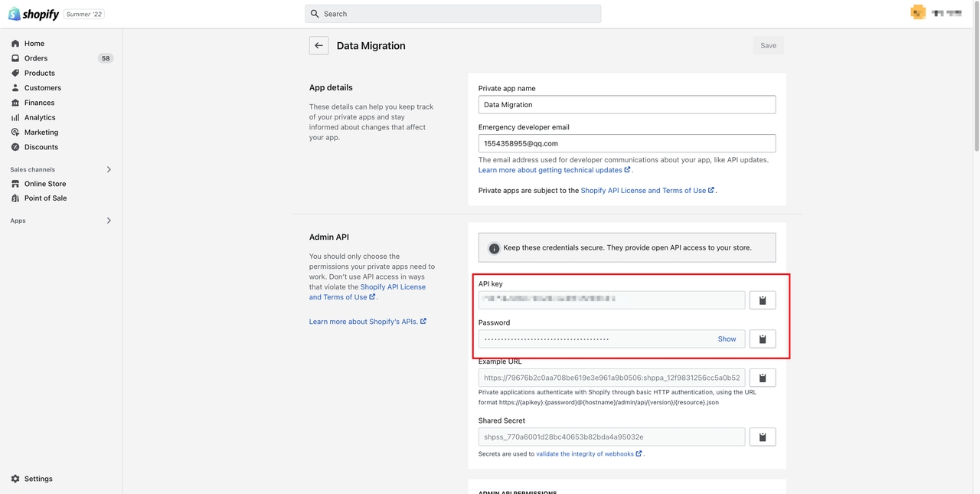Click the Emergency developer email field
Screen dimensions: 980x494
coord(627,143)
